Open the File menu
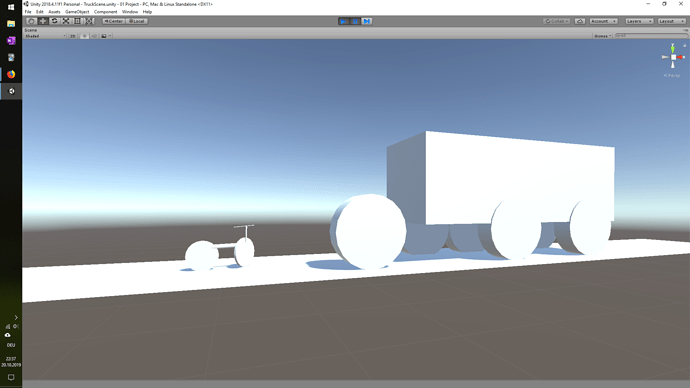Image resolution: width=690 pixels, height=388 pixels. click(28, 12)
